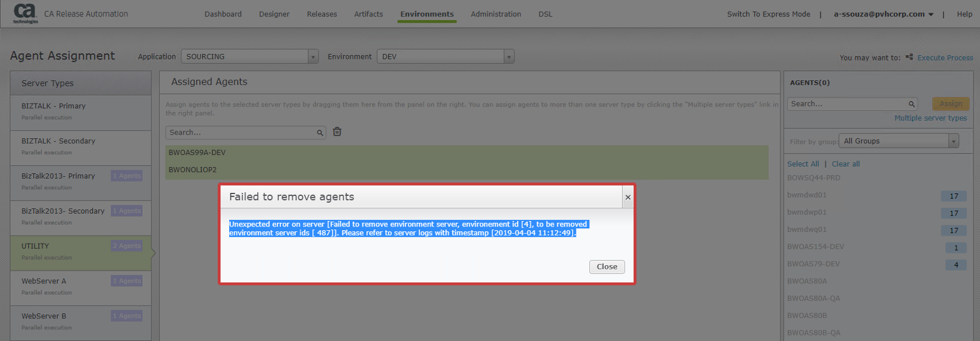Click the Execute Process link

(x=945, y=58)
